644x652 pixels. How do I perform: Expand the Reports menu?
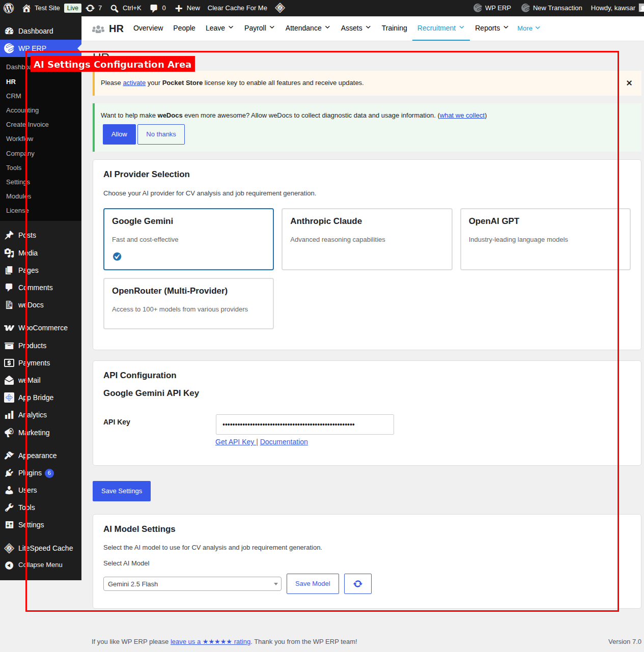pos(492,28)
